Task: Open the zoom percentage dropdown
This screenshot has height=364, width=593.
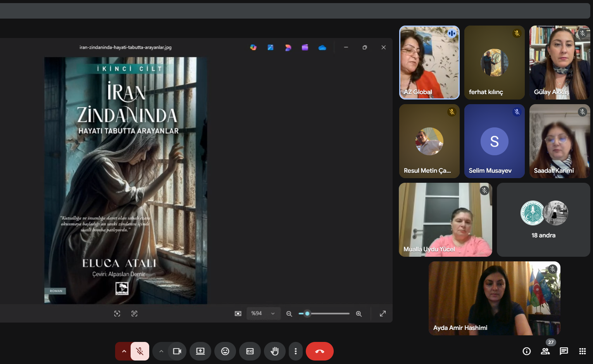Action: (263, 314)
